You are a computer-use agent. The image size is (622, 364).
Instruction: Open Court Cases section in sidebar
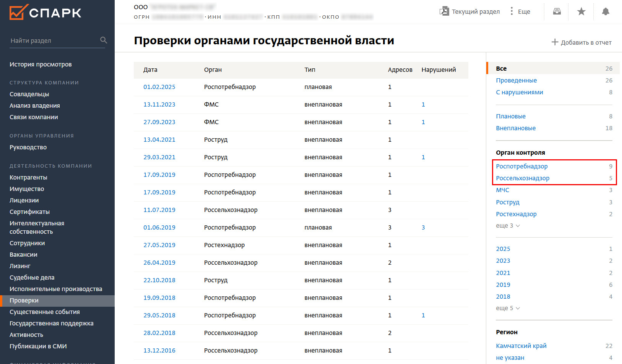coord(32,277)
